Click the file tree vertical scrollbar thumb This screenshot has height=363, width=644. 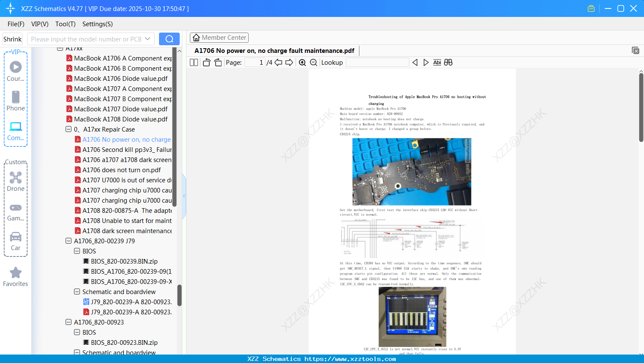179,295
